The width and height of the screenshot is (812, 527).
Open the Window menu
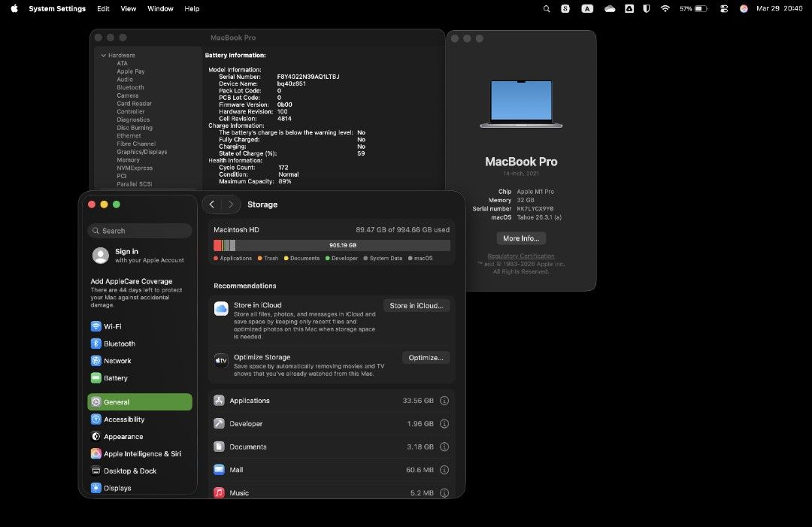coord(160,9)
